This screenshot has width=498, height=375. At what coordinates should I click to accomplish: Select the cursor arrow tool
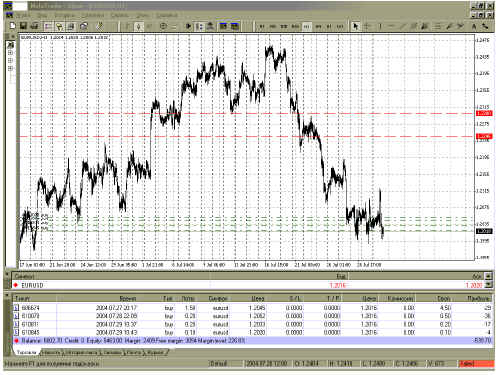tap(356, 26)
